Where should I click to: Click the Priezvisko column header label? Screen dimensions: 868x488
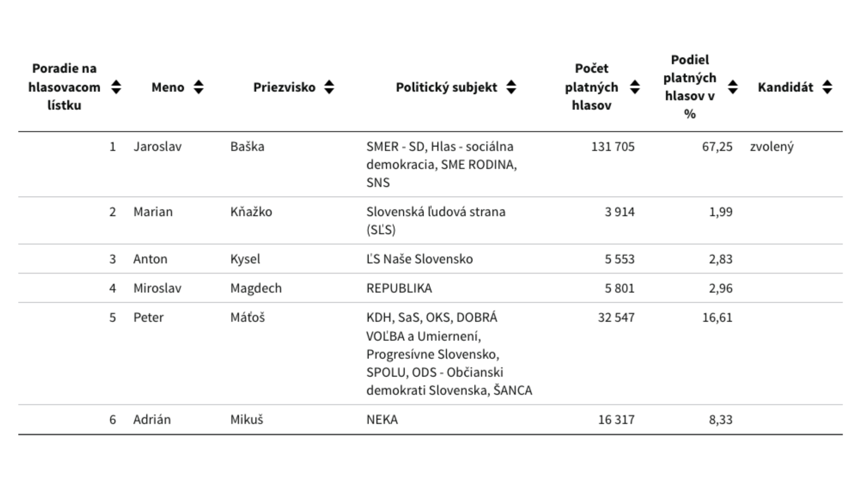(x=284, y=87)
